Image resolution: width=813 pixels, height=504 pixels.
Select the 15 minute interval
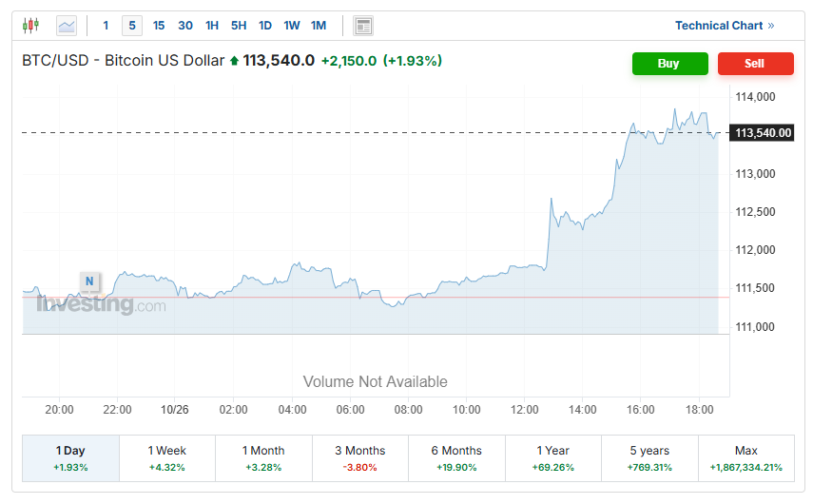click(159, 26)
